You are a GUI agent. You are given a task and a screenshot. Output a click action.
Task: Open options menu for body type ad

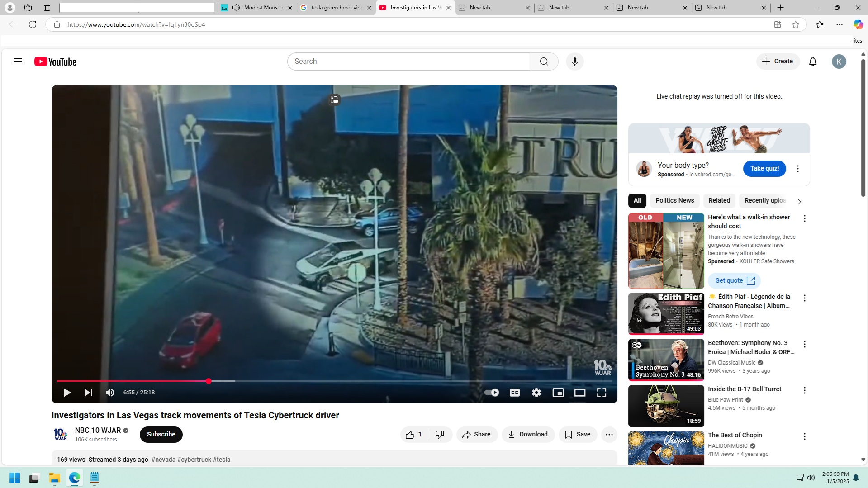point(798,169)
